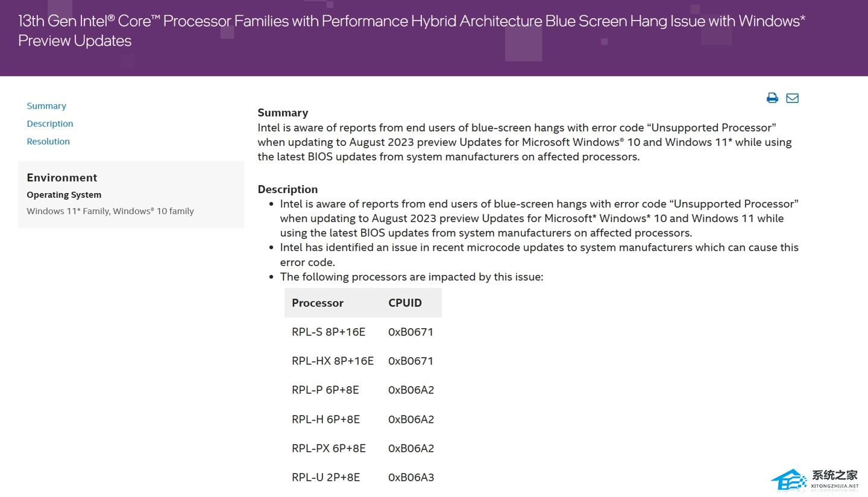Go to the Resolution sidebar link
Screen dimensions: 868x497
[48, 142]
